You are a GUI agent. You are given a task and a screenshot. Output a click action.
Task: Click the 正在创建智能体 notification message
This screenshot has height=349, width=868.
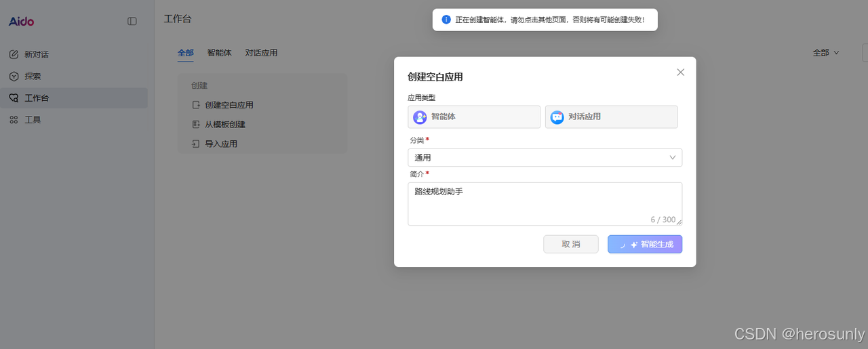550,20
